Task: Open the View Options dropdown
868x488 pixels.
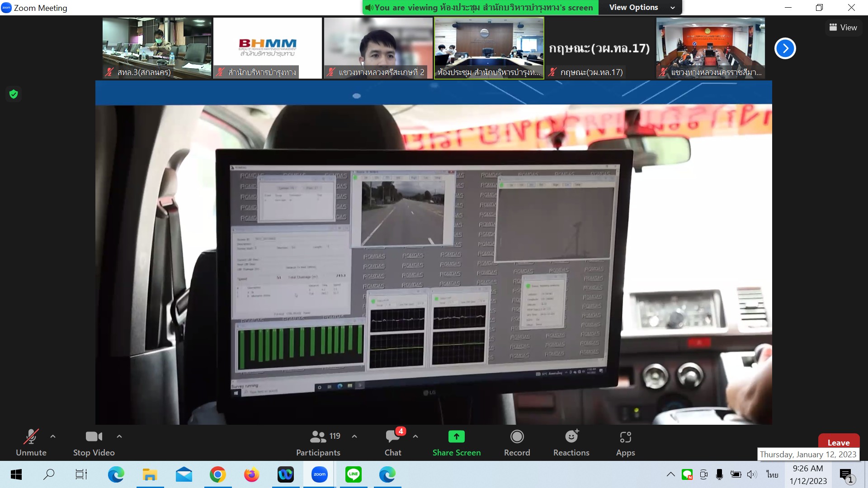Action: (642, 7)
